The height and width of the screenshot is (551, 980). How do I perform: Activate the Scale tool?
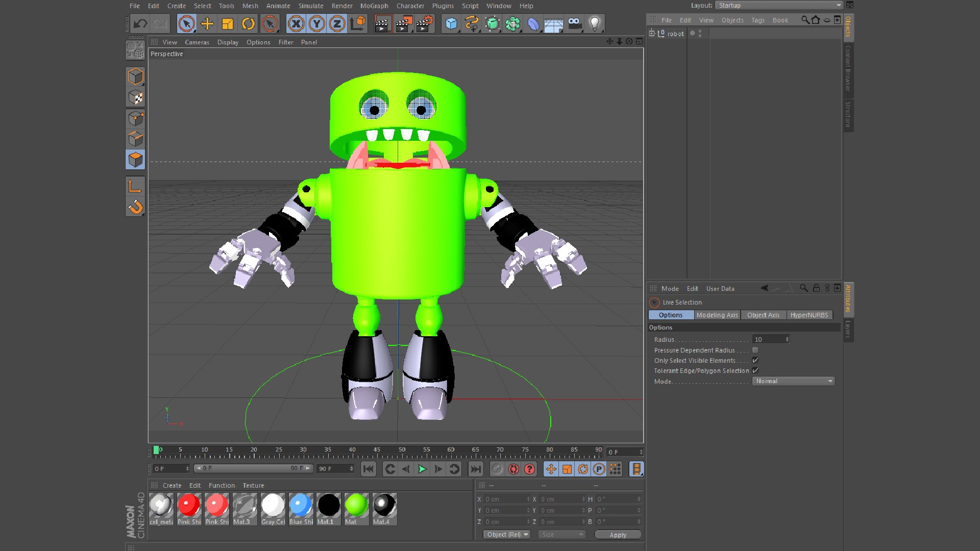coord(228,23)
